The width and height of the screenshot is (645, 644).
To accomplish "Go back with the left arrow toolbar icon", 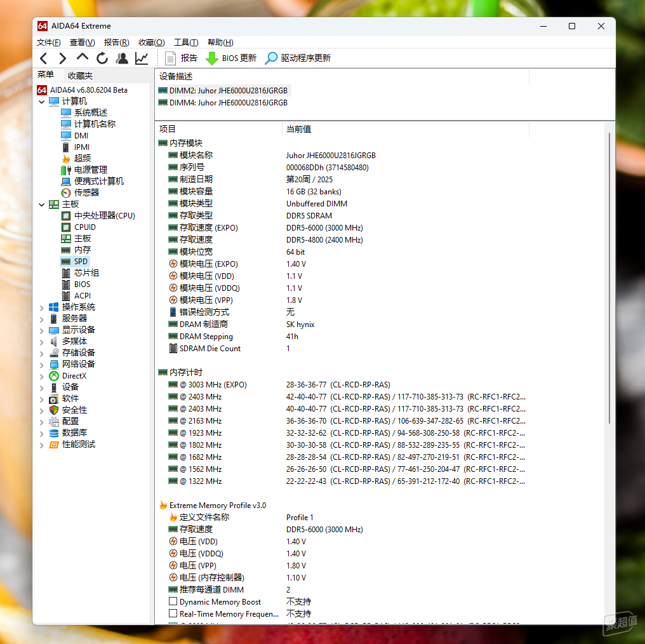I will coord(44,58).
